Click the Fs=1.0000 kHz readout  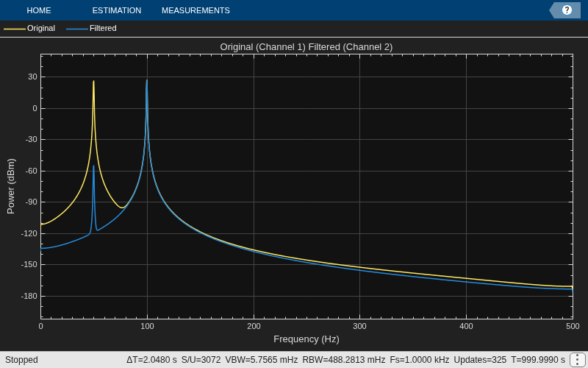point(420,360)
